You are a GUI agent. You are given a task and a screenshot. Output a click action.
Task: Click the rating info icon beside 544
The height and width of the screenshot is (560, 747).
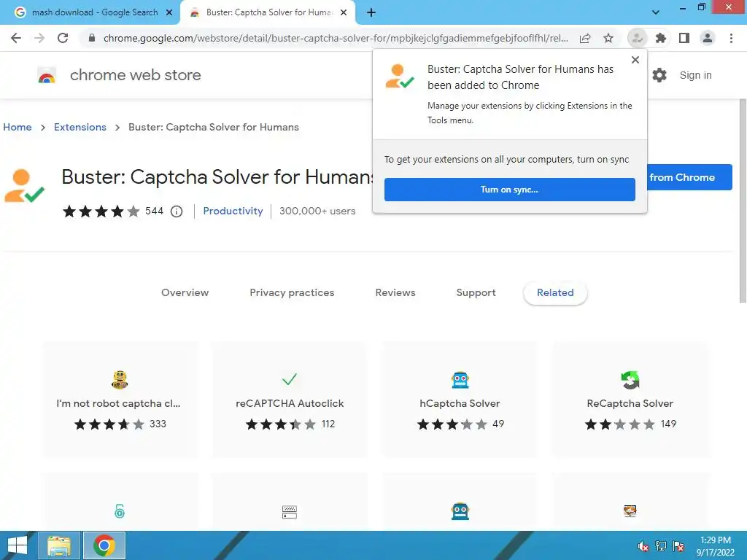177,211
